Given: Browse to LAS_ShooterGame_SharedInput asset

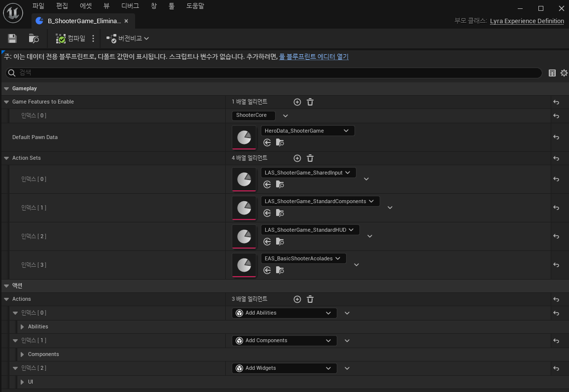Looking at the screenshot, I should 280,185.
